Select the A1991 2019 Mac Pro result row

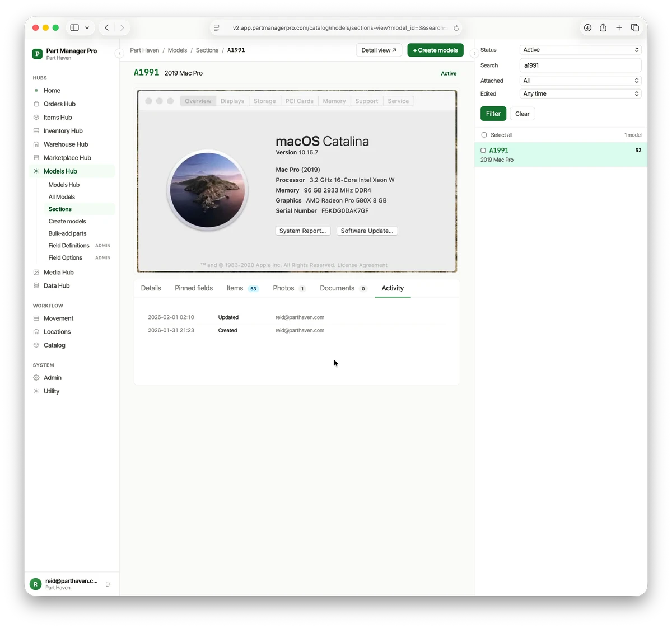point(561,154)
